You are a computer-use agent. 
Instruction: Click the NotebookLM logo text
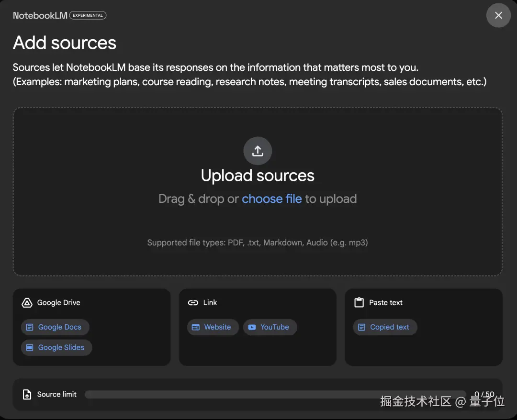[40, 15]
